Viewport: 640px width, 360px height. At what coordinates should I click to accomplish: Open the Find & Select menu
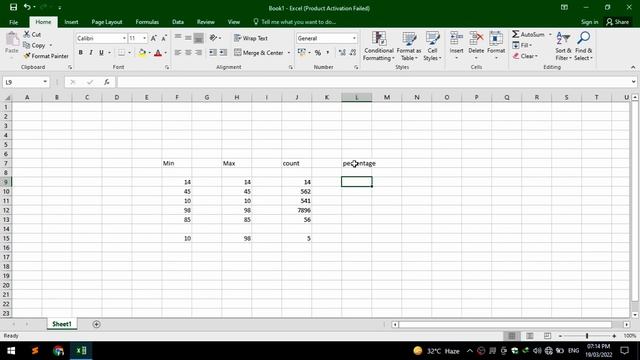click(x=583, y=46)
